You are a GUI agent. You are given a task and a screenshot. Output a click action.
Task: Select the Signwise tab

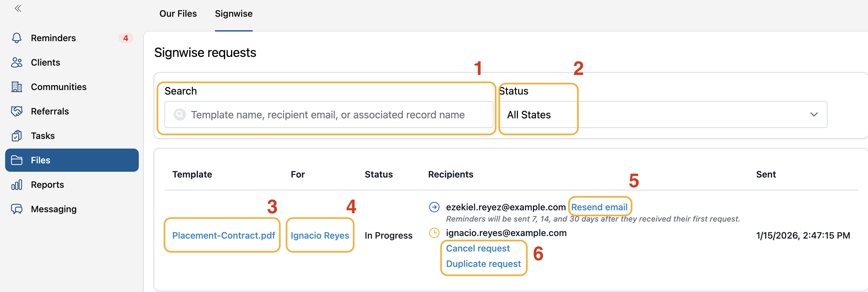tap(234, 14)
